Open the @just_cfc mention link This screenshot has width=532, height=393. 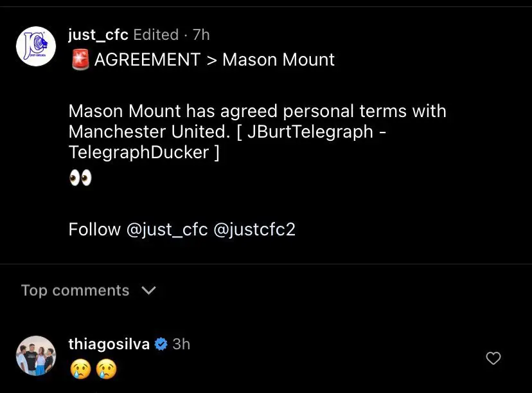167,230
